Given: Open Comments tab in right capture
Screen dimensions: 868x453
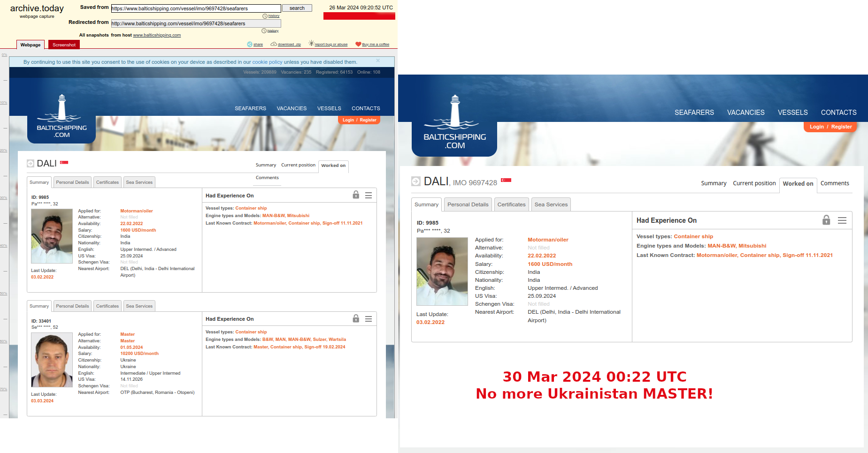Looking at the screenshot, I should [835, 183].
